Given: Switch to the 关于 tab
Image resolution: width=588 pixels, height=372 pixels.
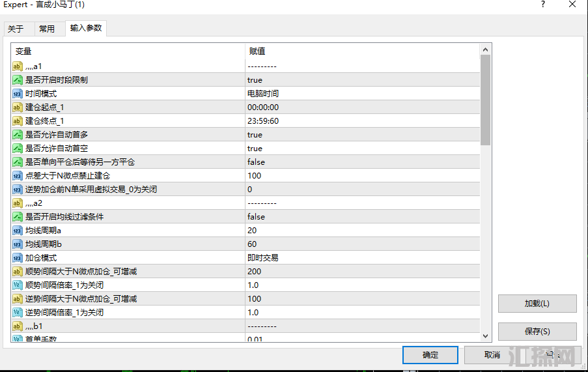Looking at the screenshot, I should (x=16, y=29).
